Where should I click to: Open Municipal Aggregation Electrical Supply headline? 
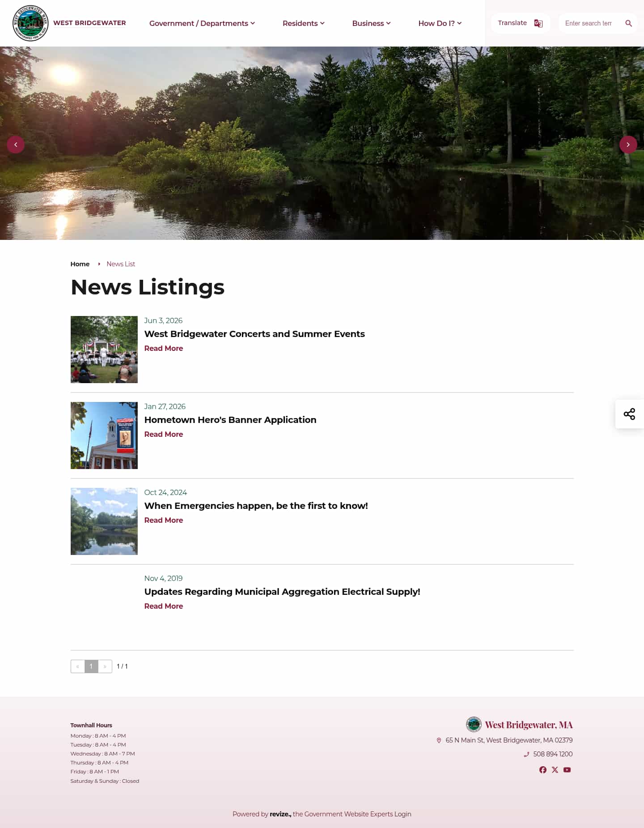[x=282, y=592]
